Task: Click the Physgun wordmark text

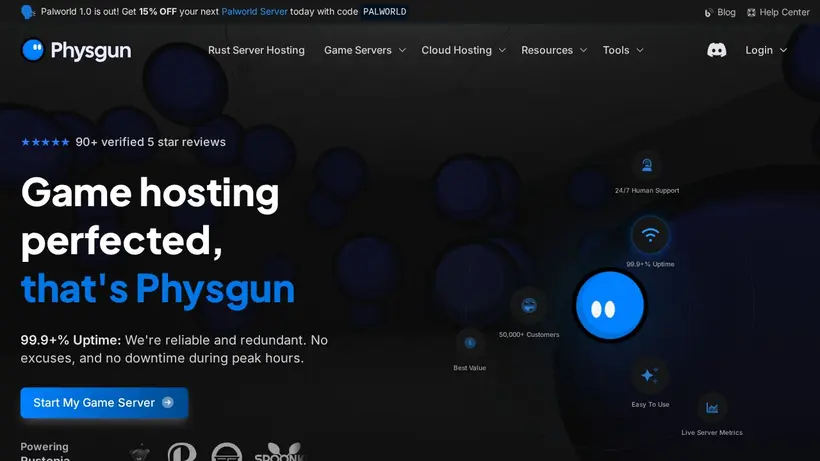Action: tap(91, 51)
